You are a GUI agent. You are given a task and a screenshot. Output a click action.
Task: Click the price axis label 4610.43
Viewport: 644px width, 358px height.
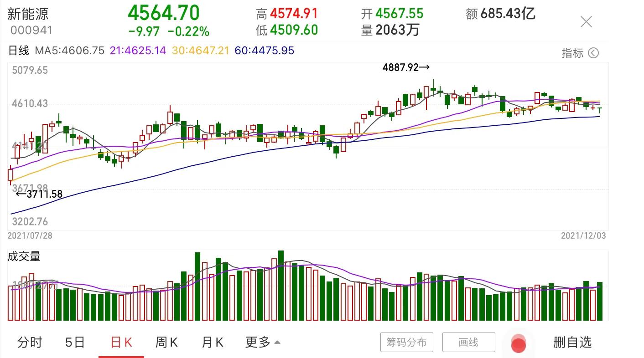pos(30,104)
